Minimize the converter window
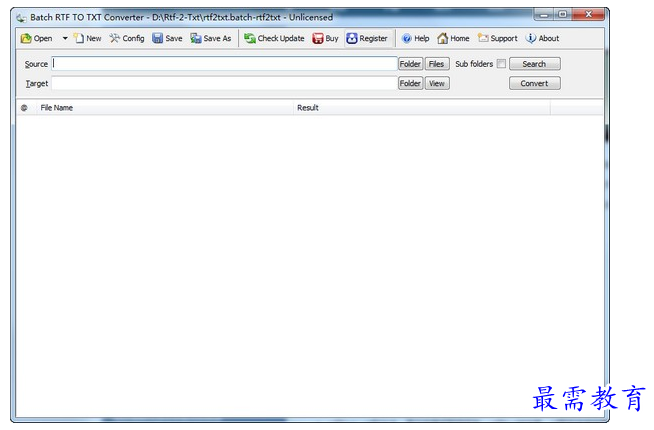Viewport: 654px width, 430px height. point(543,15)
